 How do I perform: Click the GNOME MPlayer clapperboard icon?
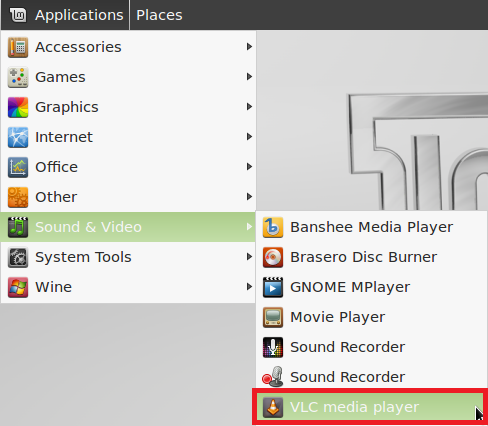(x=273, y=287)
